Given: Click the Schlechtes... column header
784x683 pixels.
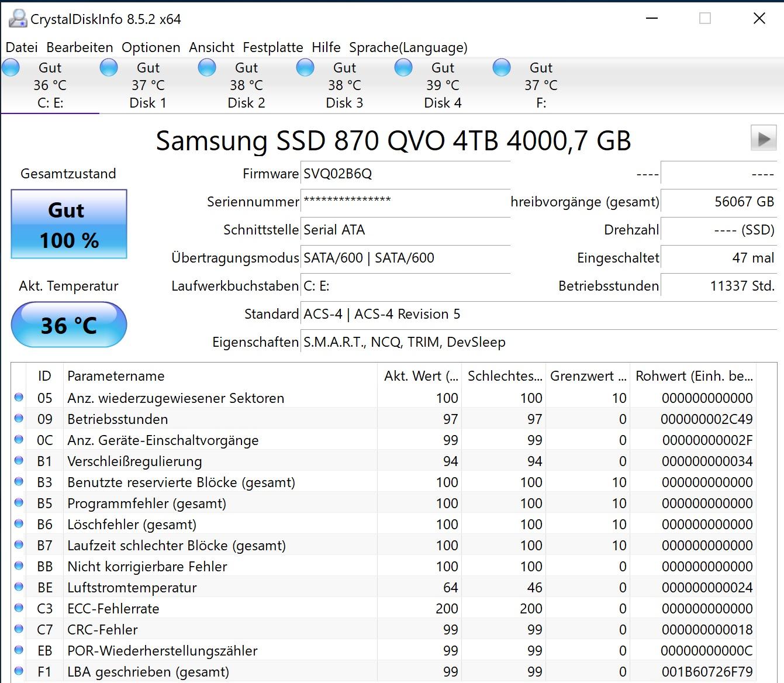Looking at the screenshot, I should point(504,376).
